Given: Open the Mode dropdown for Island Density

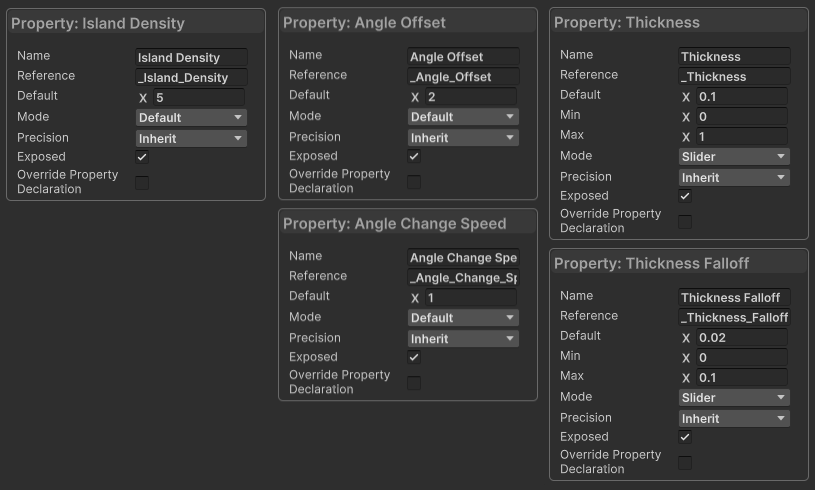Looking at the screenshot, I should (x=191, y=117).
